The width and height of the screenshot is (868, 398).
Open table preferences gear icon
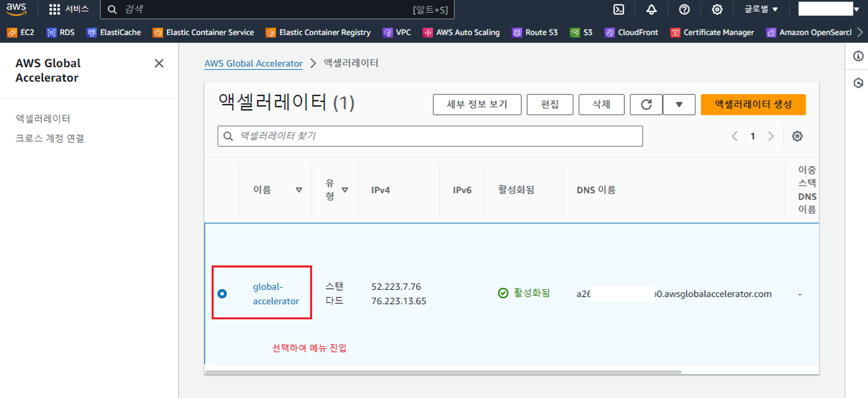pos(797,136)
